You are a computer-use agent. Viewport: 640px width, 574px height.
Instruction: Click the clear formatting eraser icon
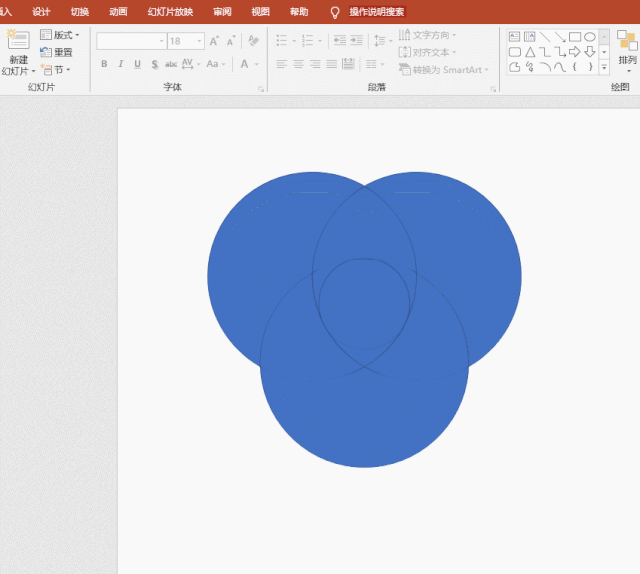[x=253, y=41]
